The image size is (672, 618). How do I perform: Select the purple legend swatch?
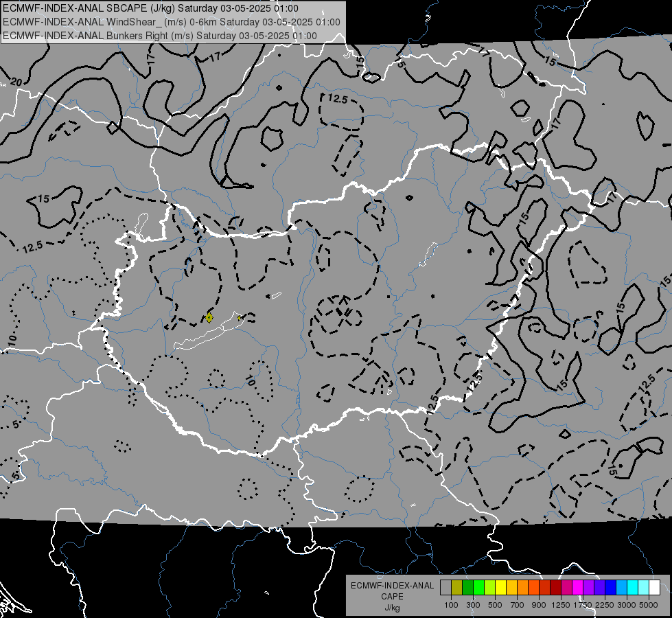coord(589,587)
